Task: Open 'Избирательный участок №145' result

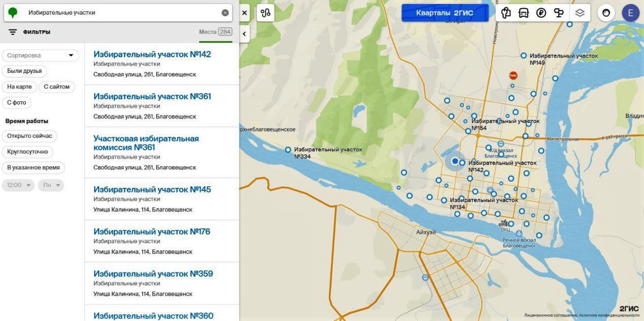Action: (152, 189)
